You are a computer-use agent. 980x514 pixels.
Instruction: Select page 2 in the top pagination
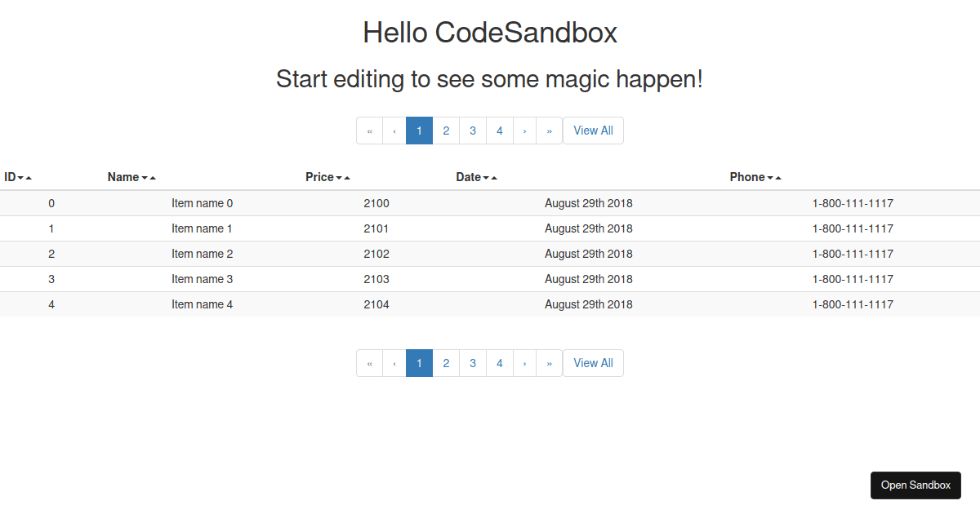tap(446, 131)
